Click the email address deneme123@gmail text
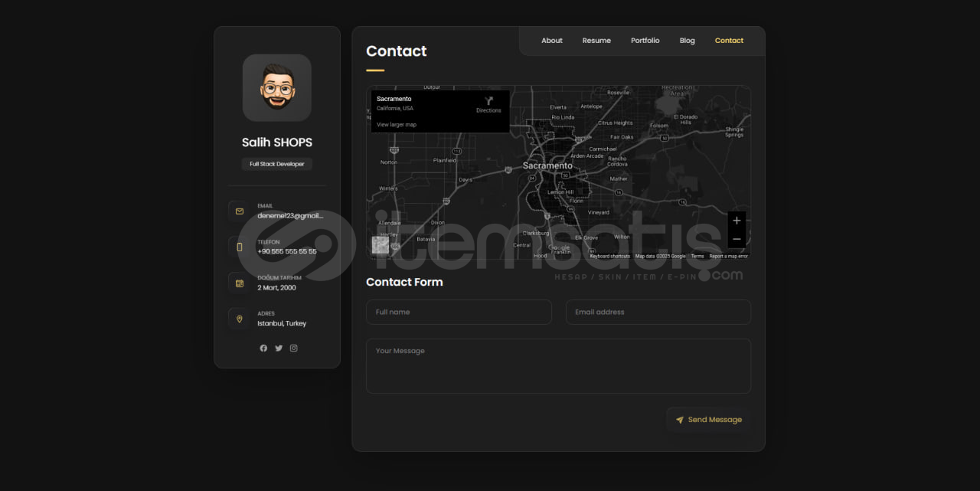The height and width of the screenshot is (491, 980). coord(290,216)
